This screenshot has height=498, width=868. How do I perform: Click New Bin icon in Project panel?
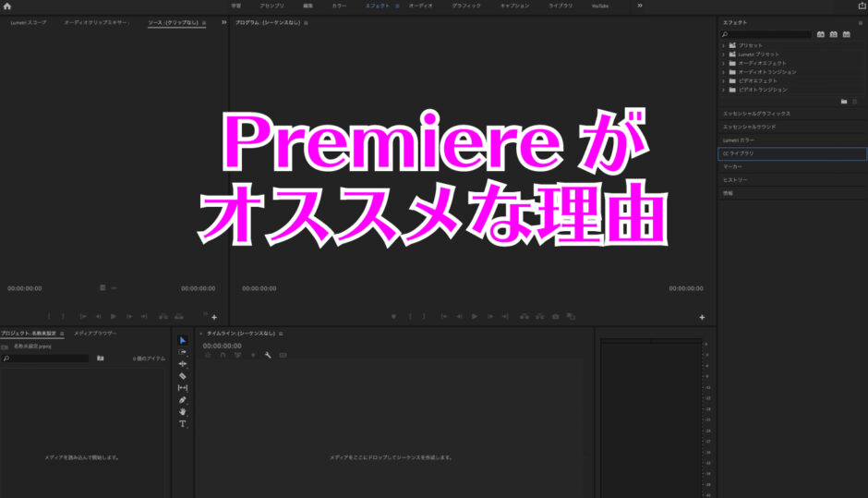[x=101, y=358]
